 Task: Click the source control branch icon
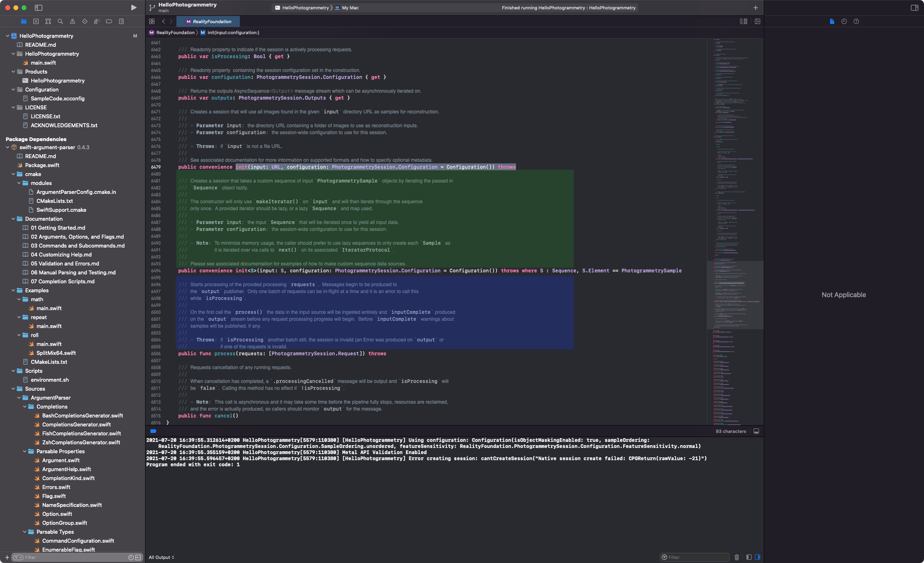152,7
